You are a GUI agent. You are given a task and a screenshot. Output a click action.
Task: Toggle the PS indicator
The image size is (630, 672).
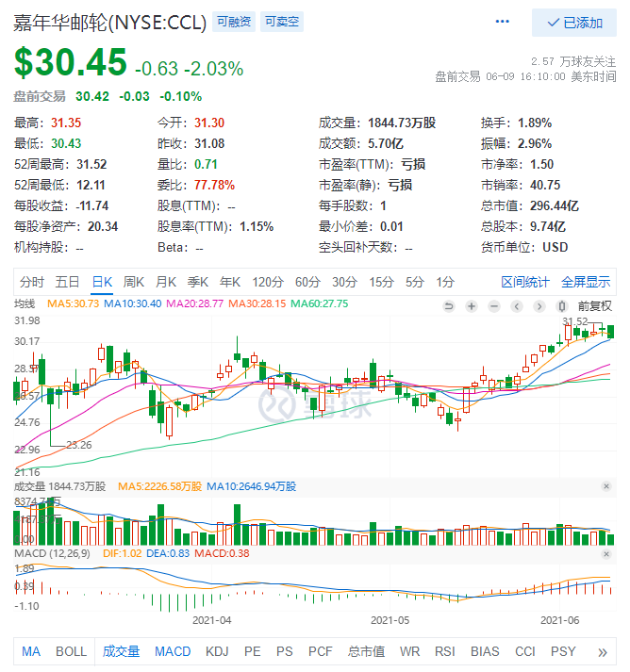284,651
